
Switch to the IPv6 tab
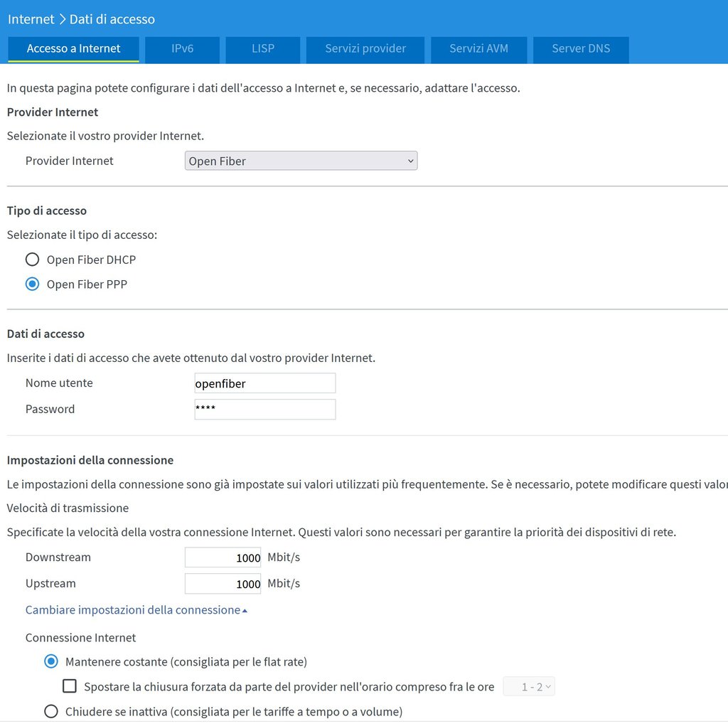[x=182, y=49]
